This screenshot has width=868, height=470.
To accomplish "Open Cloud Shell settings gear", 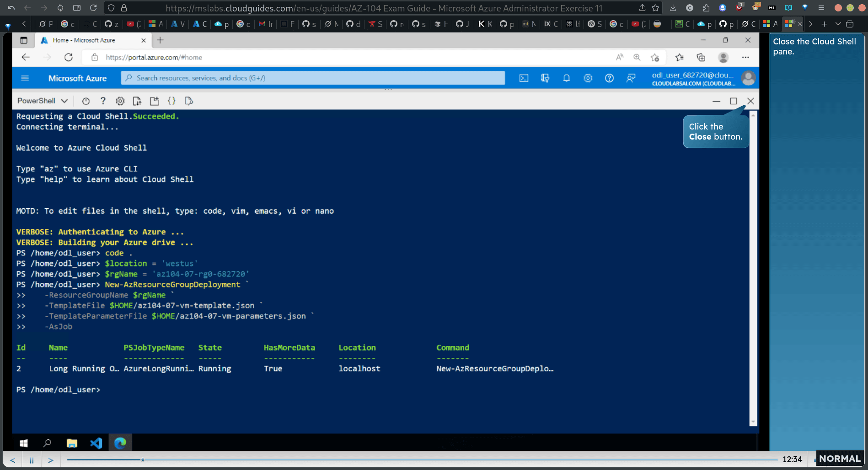I will 120,101.
